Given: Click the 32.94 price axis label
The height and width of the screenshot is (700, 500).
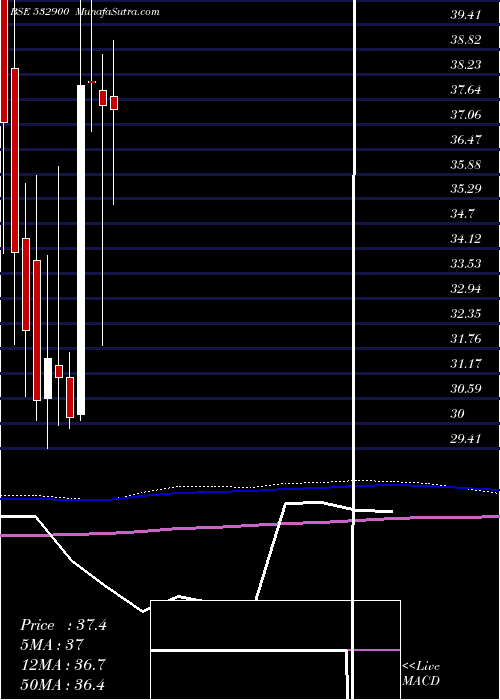Looking at the screenshot, I should point(465,289).
